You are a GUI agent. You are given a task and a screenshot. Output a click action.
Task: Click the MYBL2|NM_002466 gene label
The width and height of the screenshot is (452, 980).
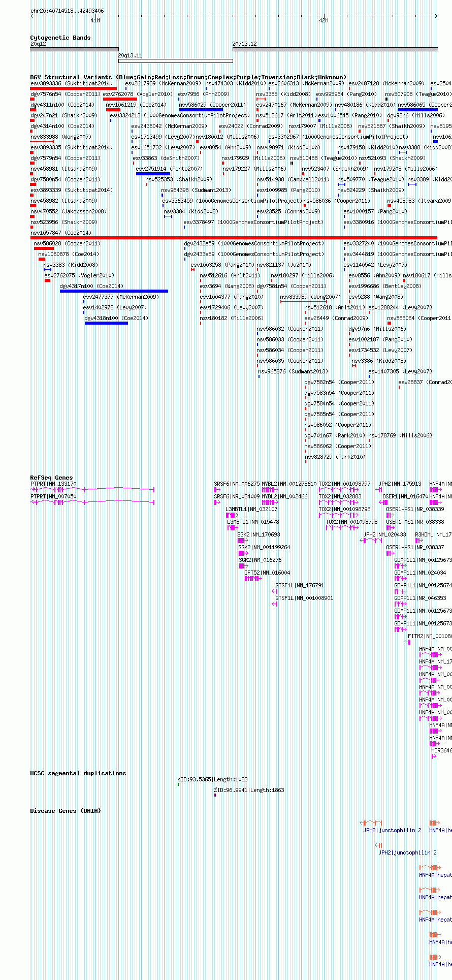pos(284,496)
